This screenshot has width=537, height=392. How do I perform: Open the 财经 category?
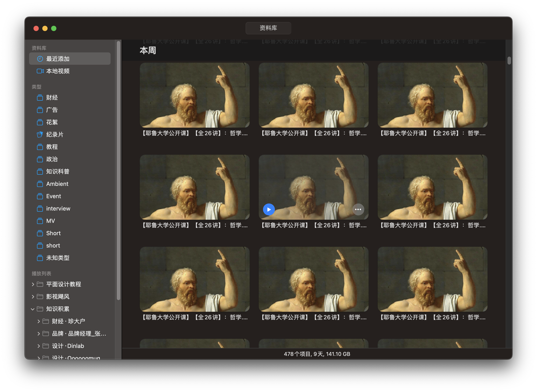click(x=52, y=98)
